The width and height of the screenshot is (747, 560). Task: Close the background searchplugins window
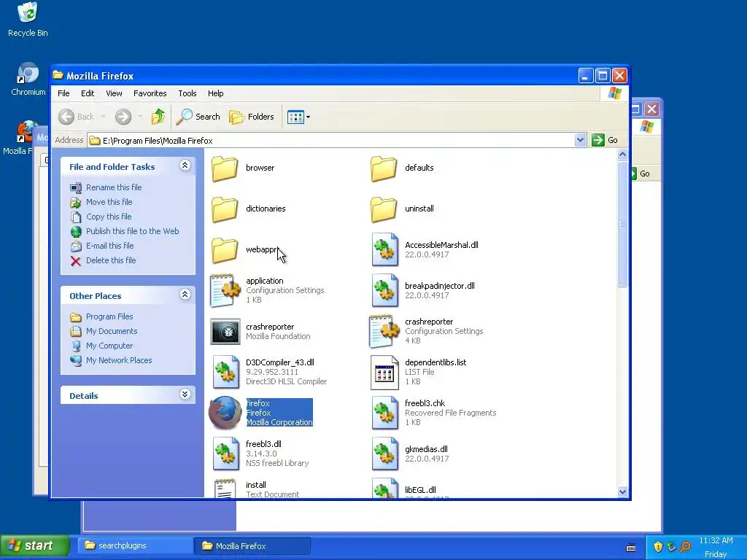(x=651, y=109)
